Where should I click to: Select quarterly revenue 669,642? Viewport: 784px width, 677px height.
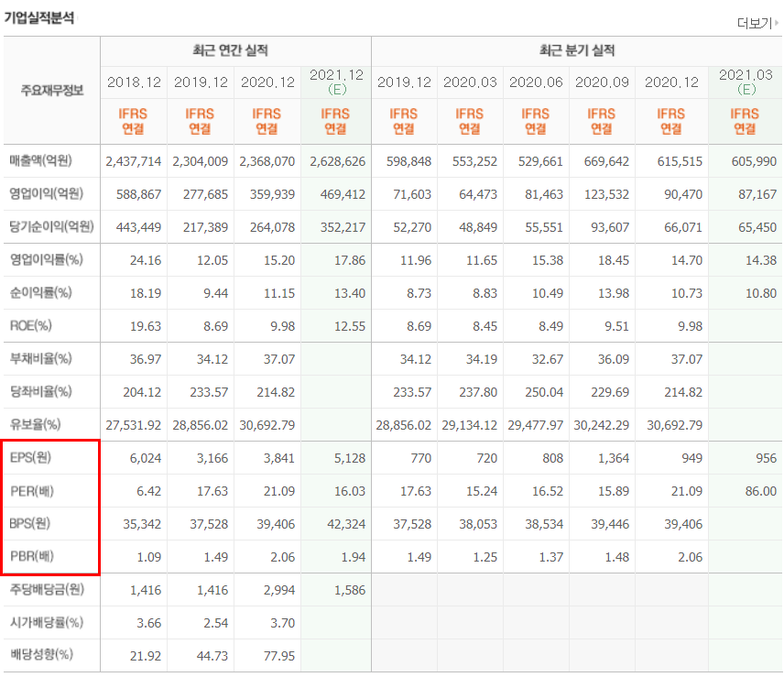(606, 161)
